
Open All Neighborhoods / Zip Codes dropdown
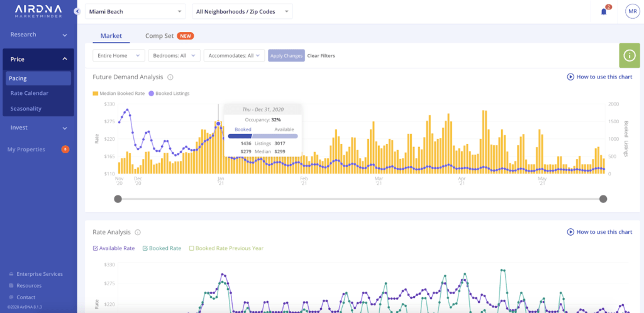[242, 11]
